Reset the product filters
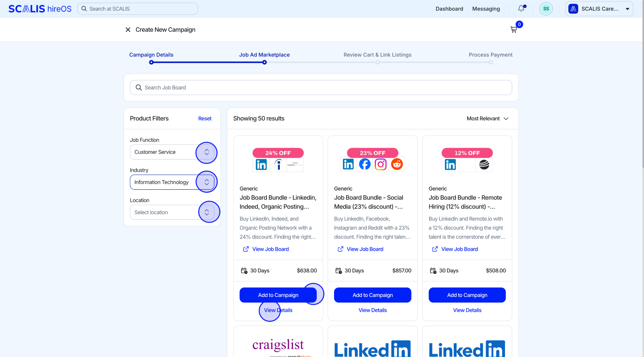 point(205,119)
